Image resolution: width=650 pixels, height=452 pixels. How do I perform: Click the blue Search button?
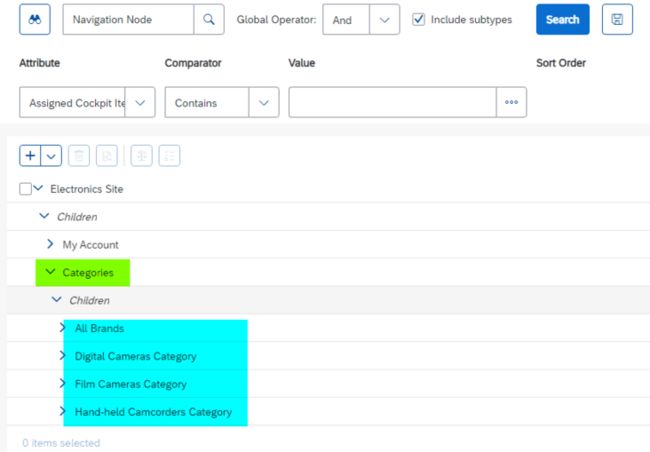tap(563, 19)
